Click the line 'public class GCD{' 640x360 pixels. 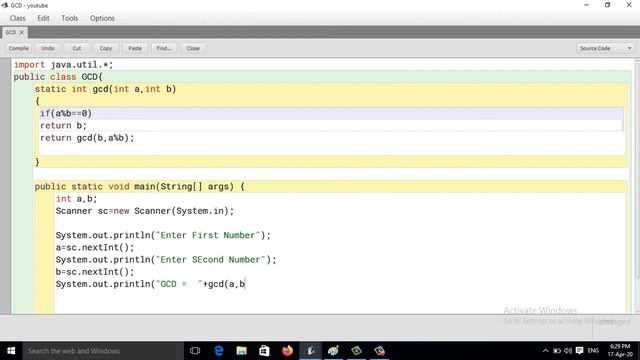(58, 77)
